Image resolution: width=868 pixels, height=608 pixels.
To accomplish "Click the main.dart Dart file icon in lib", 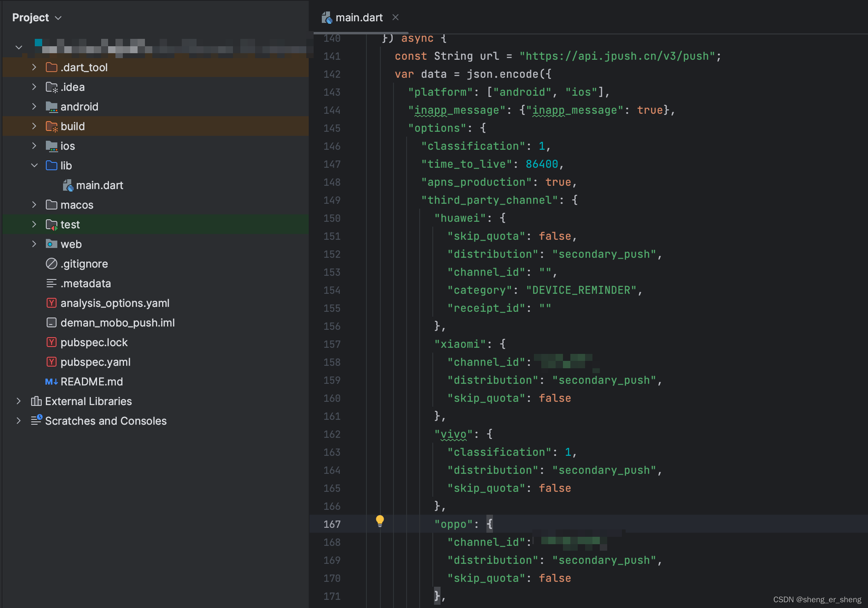I will 68,185.
